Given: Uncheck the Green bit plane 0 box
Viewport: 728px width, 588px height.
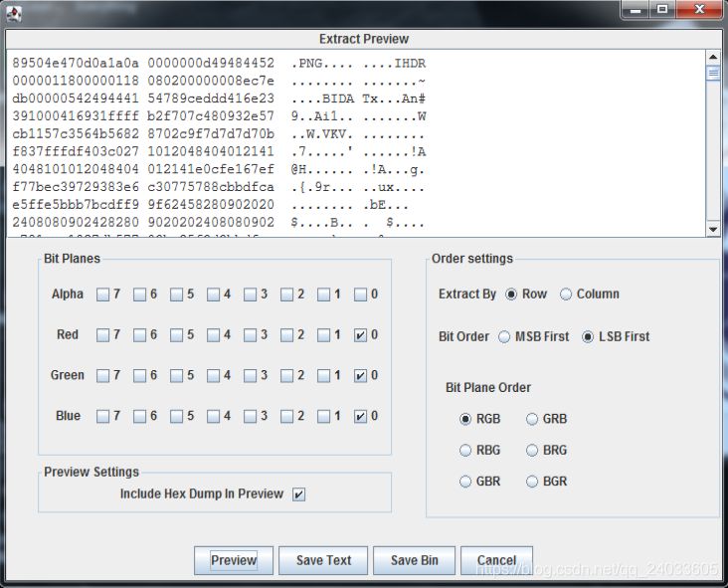Looking at the screenshot, I should [360, 375].
